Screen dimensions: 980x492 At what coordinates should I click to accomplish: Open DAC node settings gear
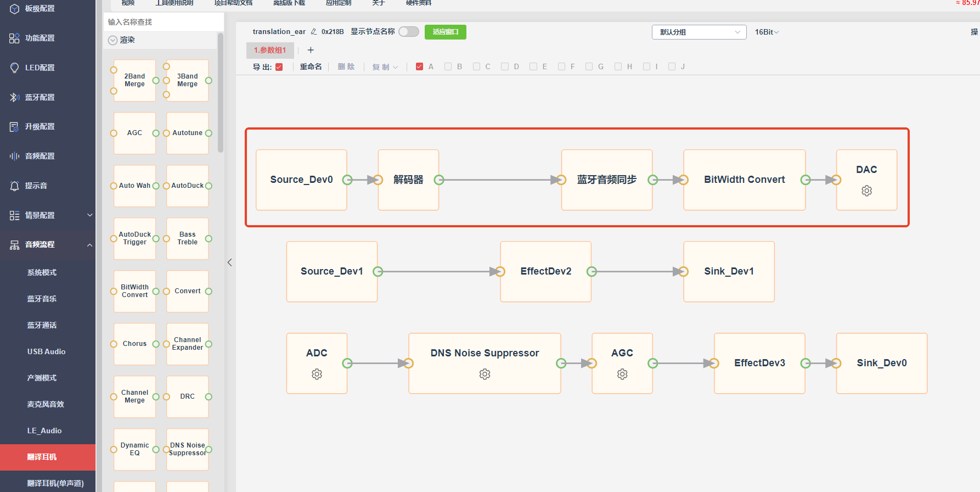pos(866,191)
